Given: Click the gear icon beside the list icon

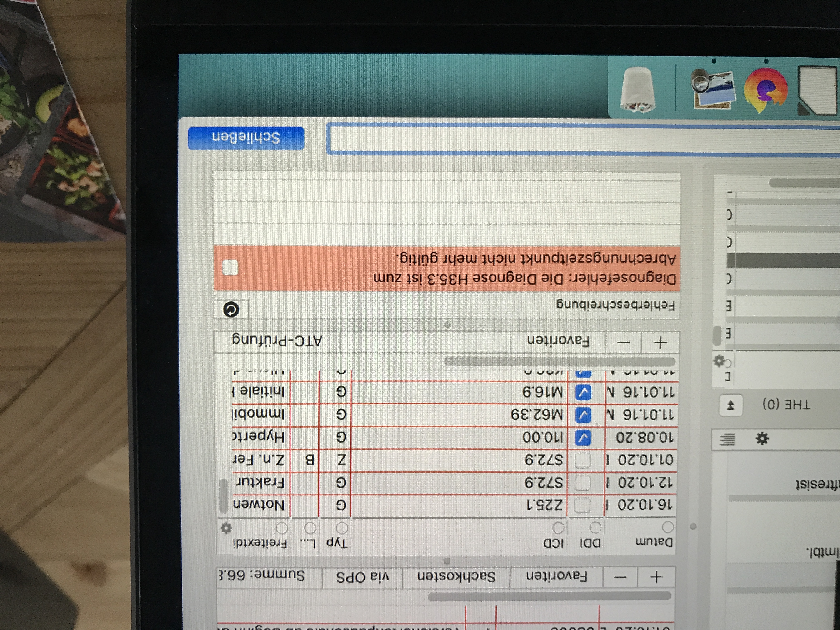Looking at the screenshot, I should click(762, 439).
